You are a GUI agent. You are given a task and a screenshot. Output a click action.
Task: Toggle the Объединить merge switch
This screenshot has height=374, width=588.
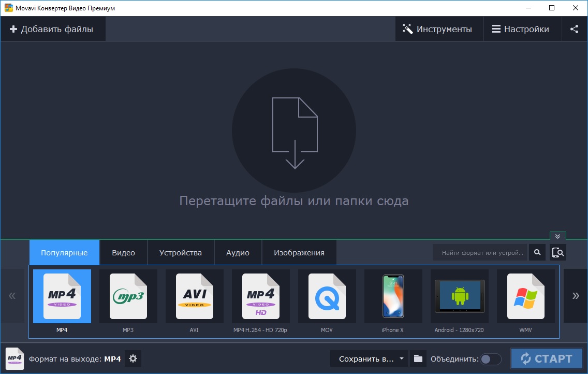point(490,359)
